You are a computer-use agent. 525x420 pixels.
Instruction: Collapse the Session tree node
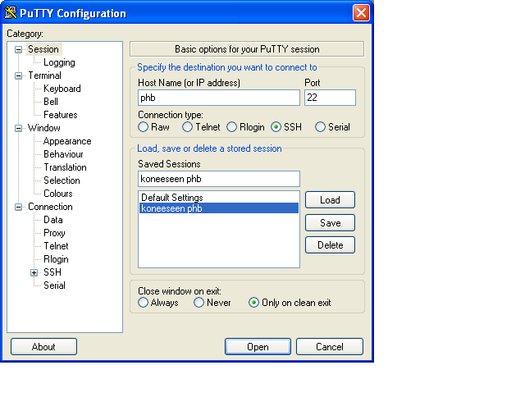point(18,49)
